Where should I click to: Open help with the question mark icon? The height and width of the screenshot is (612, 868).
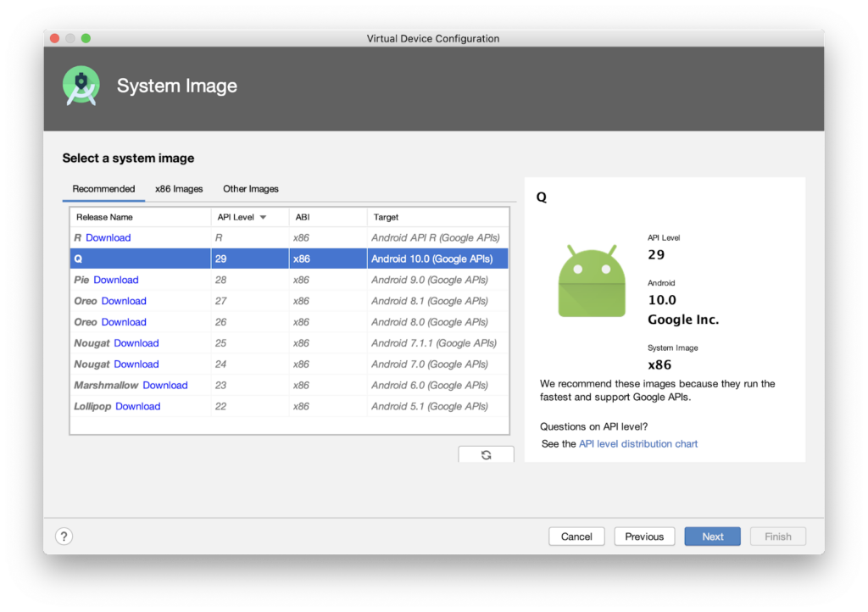(x=64, y=536)
